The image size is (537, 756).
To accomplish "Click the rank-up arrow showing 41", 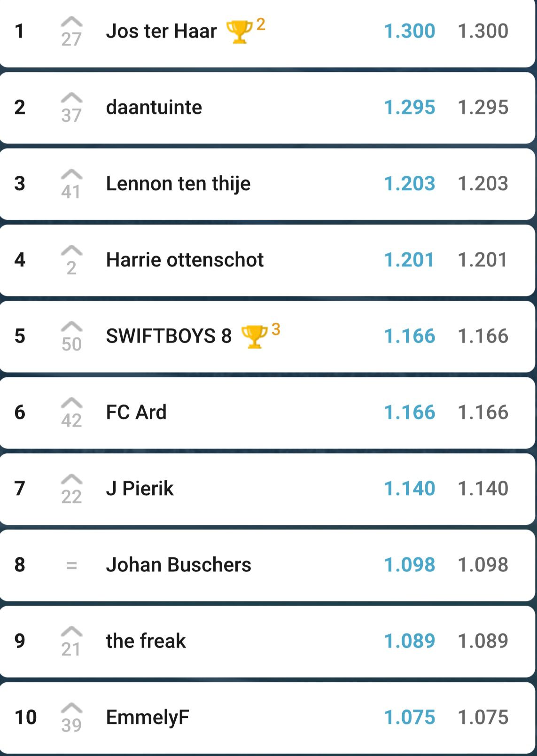I will point(71,184).
